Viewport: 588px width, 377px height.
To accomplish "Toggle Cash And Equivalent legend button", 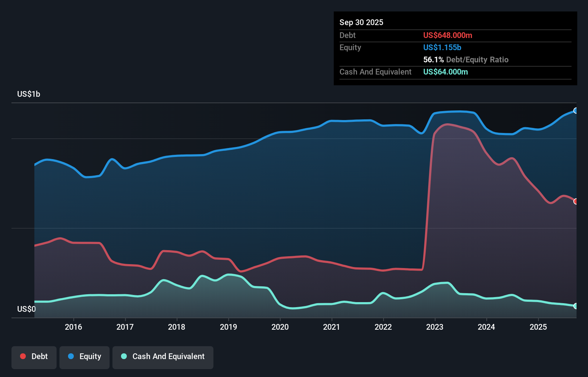I will pos(163,357).
